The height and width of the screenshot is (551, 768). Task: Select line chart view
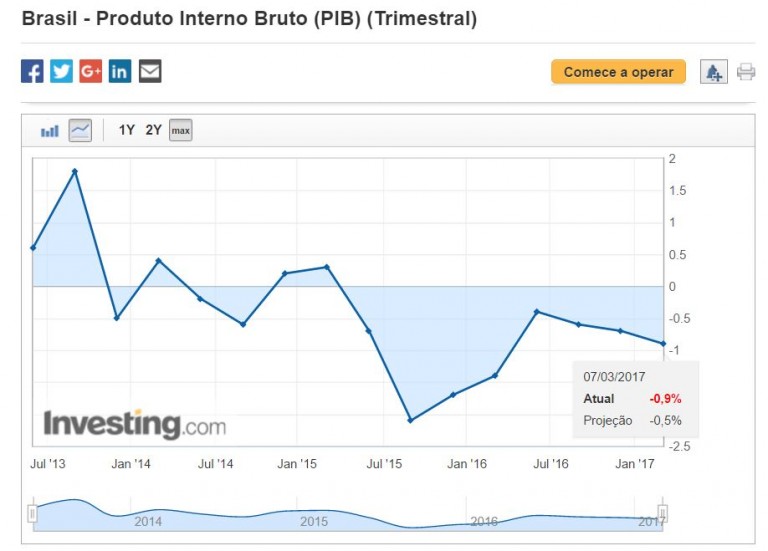pos(80,130)
